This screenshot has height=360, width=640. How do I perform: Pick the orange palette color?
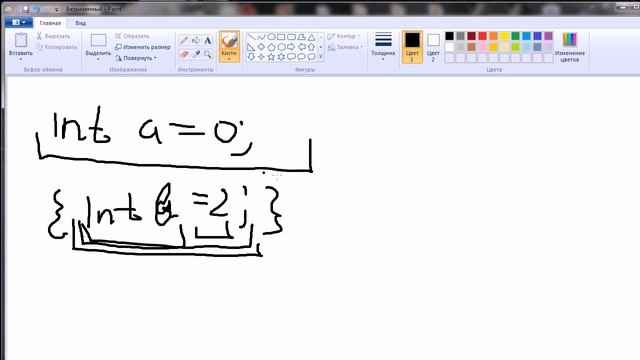(x=493, y=36)
